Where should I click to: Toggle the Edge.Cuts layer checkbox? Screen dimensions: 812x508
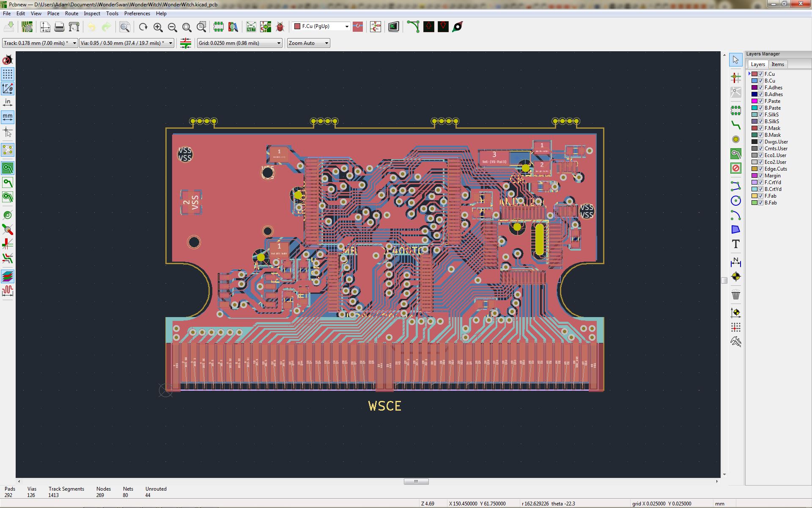tap(760, 169)
